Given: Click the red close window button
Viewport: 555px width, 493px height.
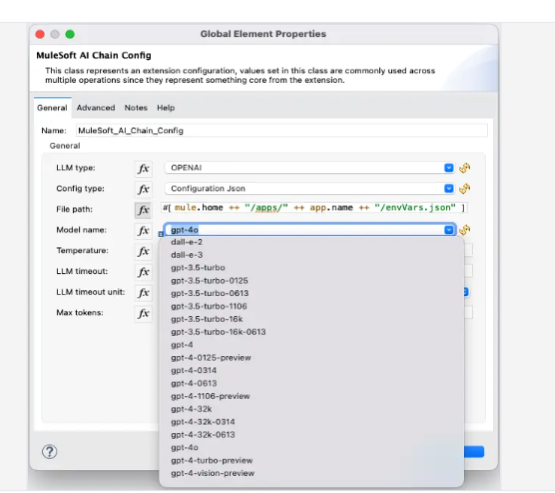Looking at the screenshot, I should coord(40,34).
